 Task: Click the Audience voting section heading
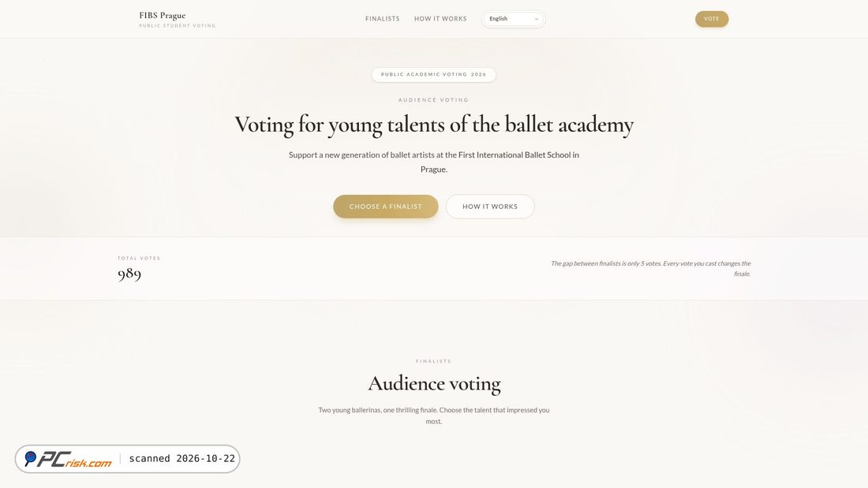pyautogui.click(x=434, y=383)
